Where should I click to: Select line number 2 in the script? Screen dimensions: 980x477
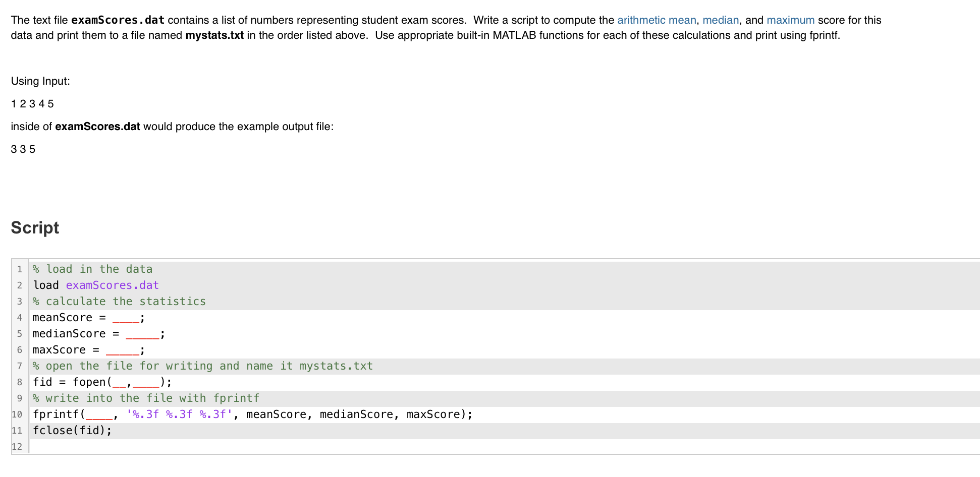pyautogui.click(x=20, y=285)
